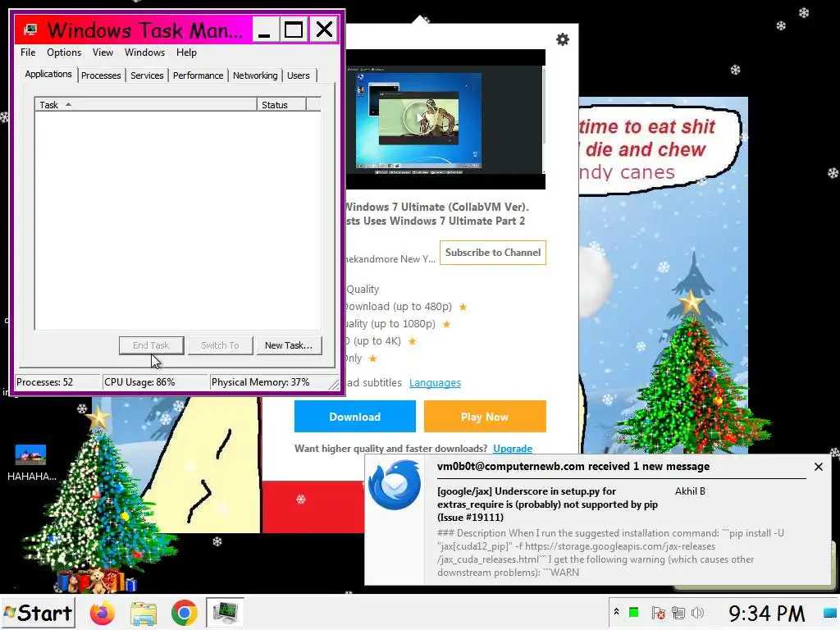Click the New Task... button
Viewport: 840px width, 630px height.
289,345
